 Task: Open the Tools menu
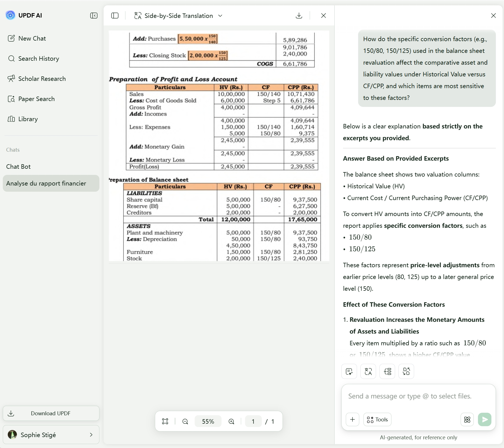[377, 419]
